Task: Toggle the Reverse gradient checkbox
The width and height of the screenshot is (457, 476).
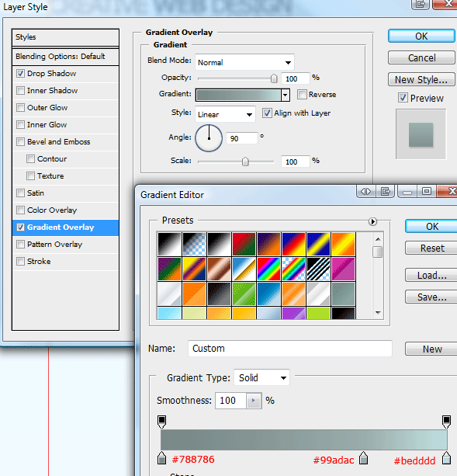Action: tap(302, 95)
